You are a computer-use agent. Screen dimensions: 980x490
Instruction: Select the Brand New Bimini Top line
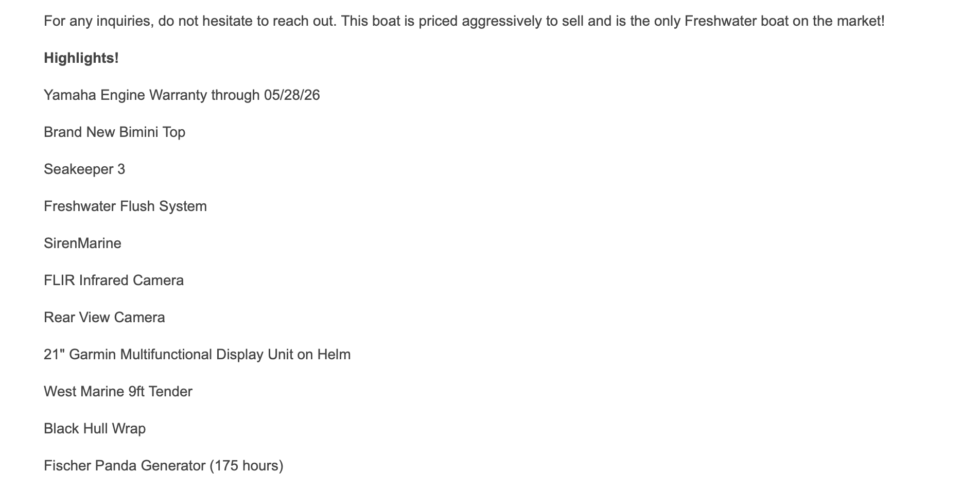[x=114, y=132]
